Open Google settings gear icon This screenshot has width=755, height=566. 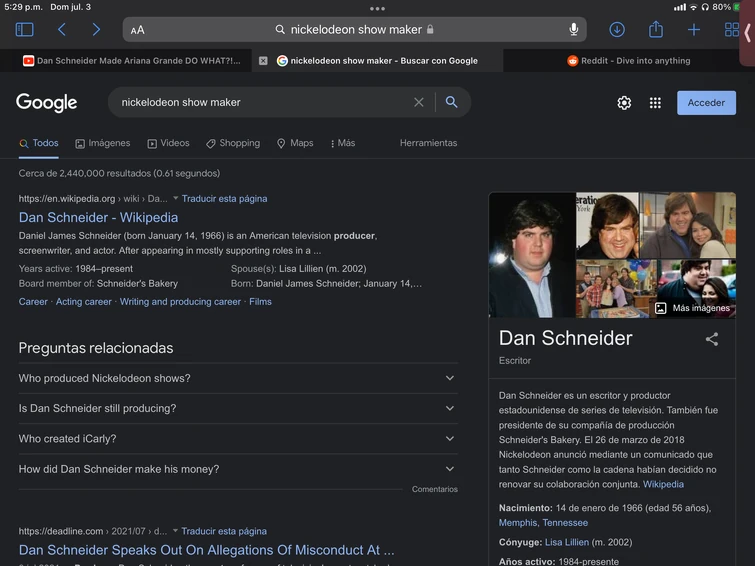point(624,103)
